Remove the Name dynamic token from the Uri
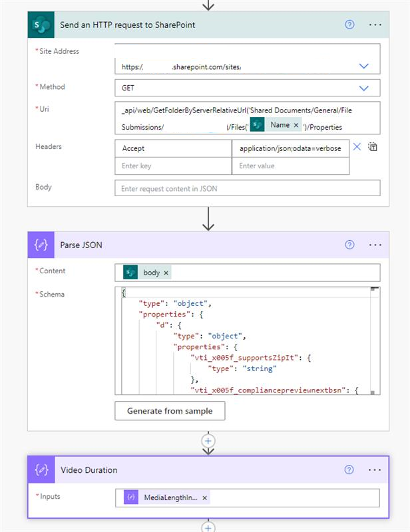 point(296,125)
